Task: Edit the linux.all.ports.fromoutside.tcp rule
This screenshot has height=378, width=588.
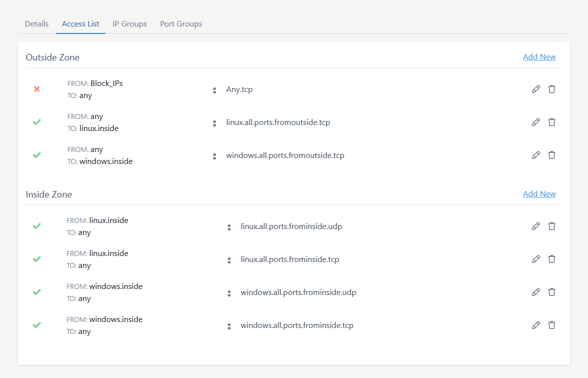Action: click(x=536, y=122)
